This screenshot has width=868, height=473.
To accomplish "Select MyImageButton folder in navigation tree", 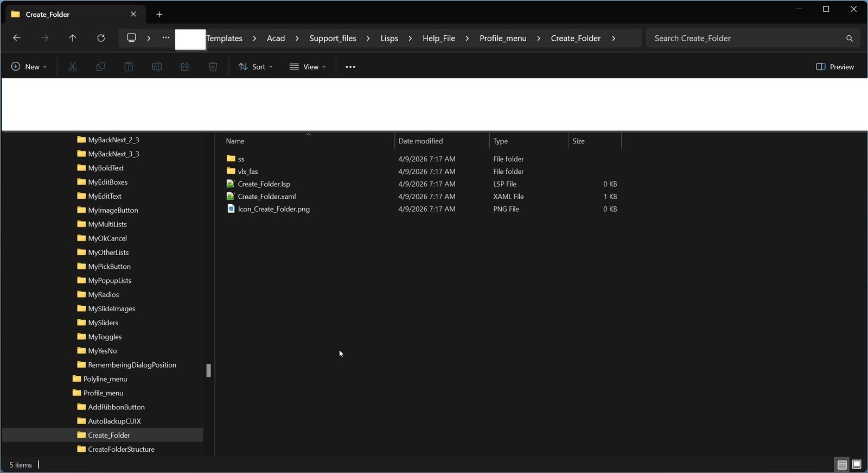I will (113, 210).
